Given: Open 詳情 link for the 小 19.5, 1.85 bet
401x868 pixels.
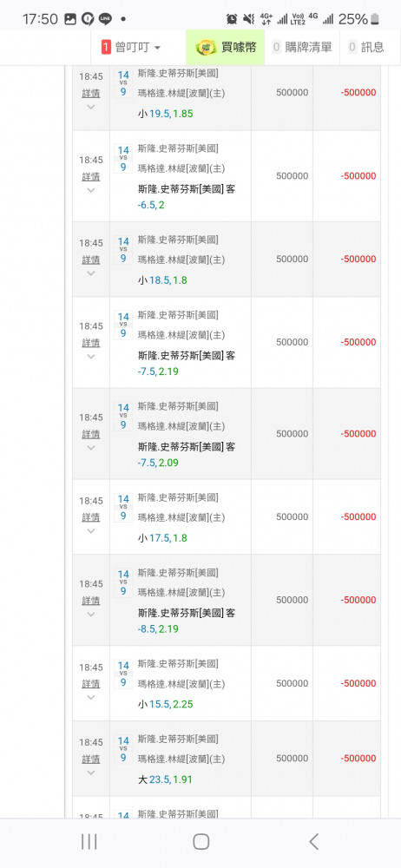Looking at the screenshot, I should 91,93.
